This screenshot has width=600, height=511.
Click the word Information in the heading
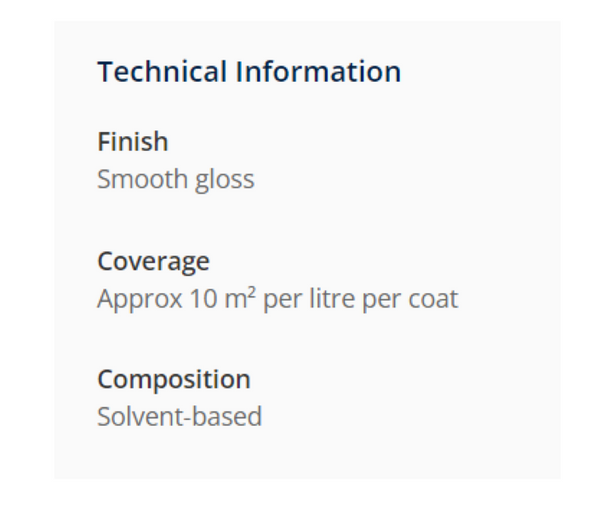coord(318,72)
